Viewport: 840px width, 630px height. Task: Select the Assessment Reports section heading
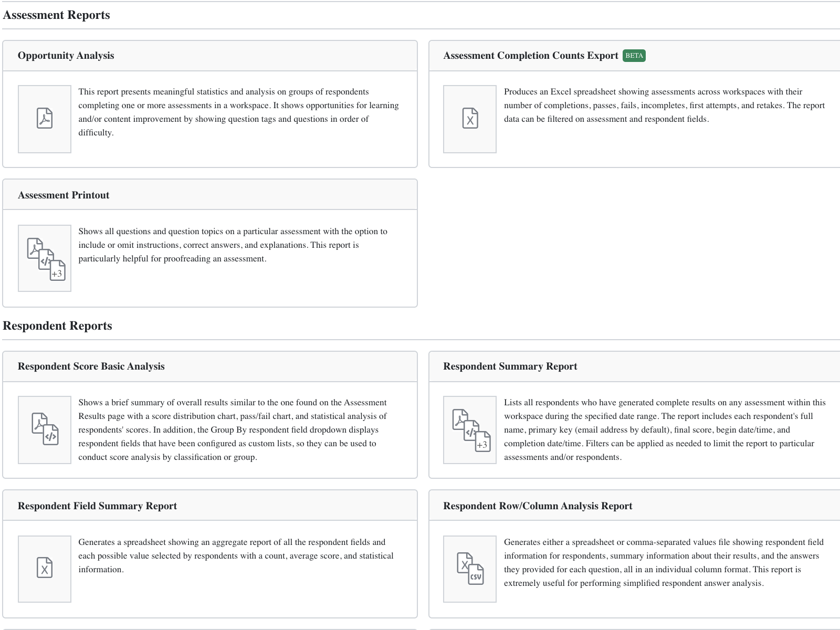point(56,15)
